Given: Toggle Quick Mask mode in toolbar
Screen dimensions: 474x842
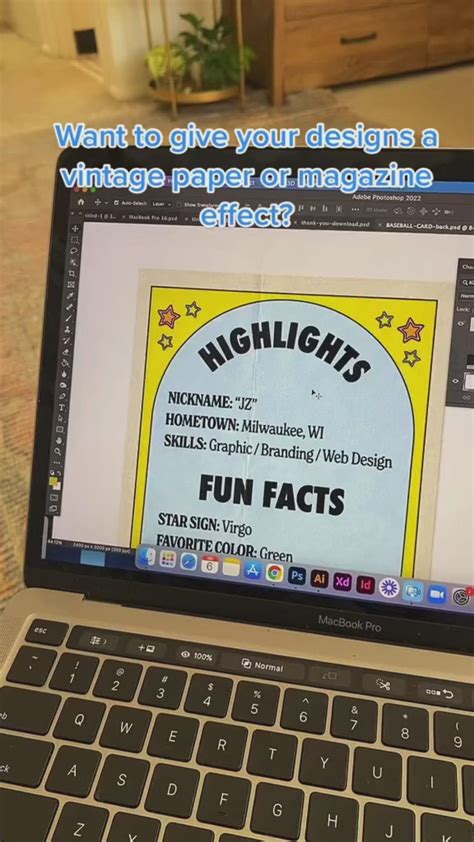Looking at the screenshot, I should (x=54, y=498).
